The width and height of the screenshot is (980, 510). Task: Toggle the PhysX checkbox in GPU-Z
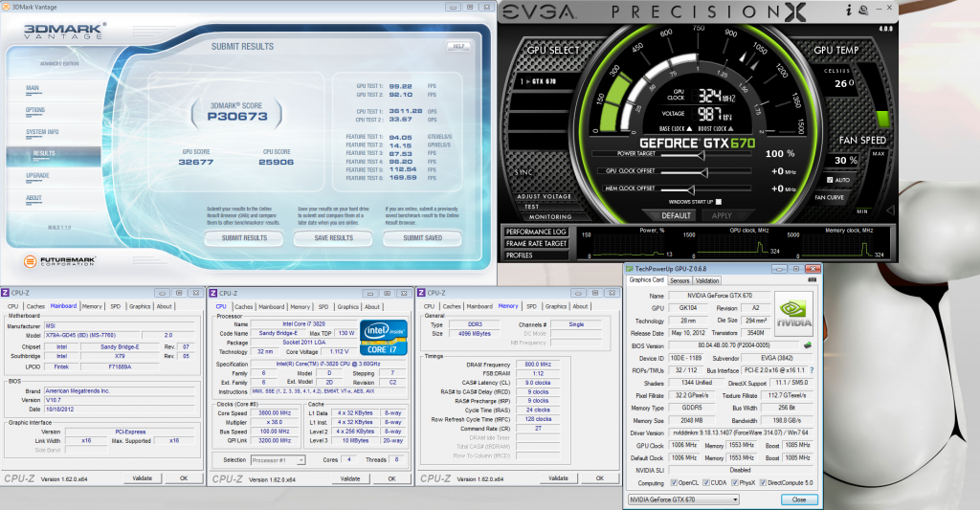tap(734, 482)
